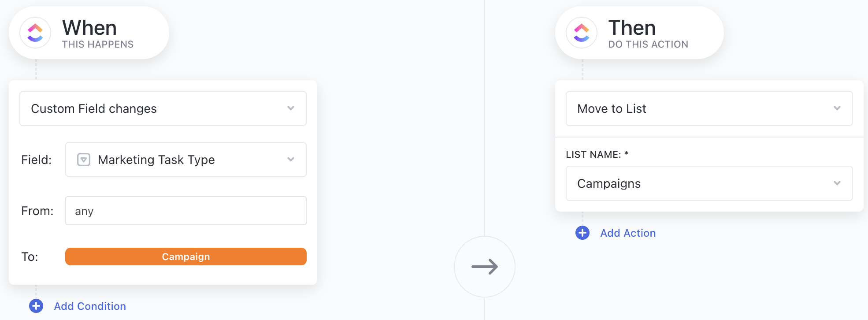868x320 pixels.
Task: Click the plus icon beside Add Action
Action: coord(582,233)
